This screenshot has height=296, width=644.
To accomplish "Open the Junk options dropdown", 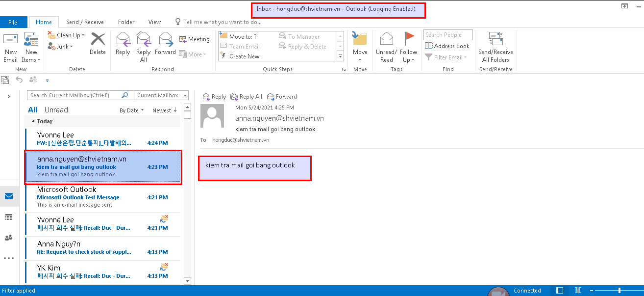I will (x=60, y=47).
